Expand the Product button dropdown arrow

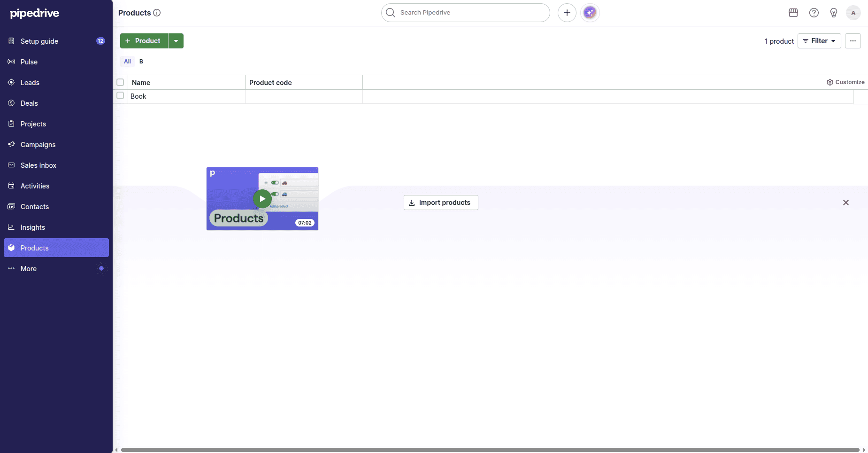pos(176,41)
